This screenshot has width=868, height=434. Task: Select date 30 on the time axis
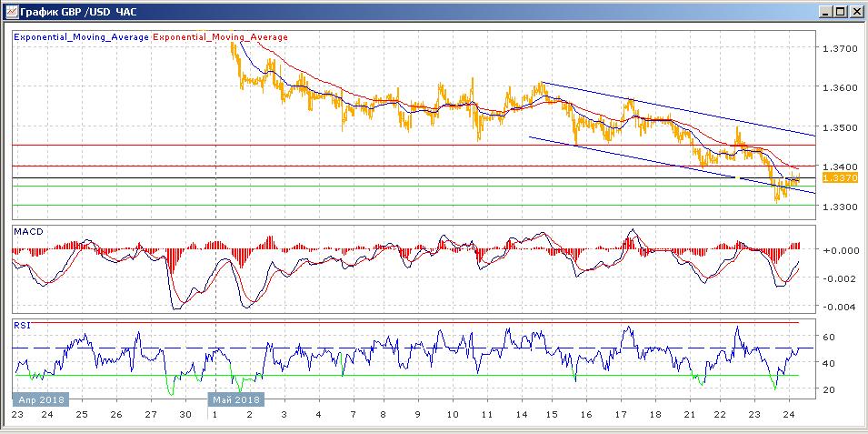185,415
